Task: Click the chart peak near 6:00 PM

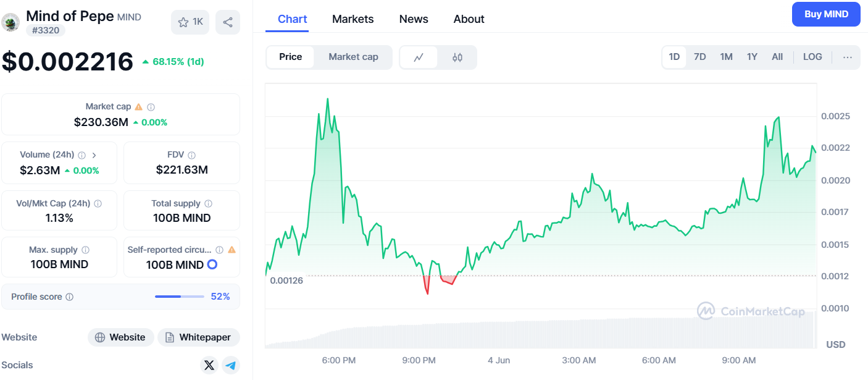Action: [x=327, y=99]
